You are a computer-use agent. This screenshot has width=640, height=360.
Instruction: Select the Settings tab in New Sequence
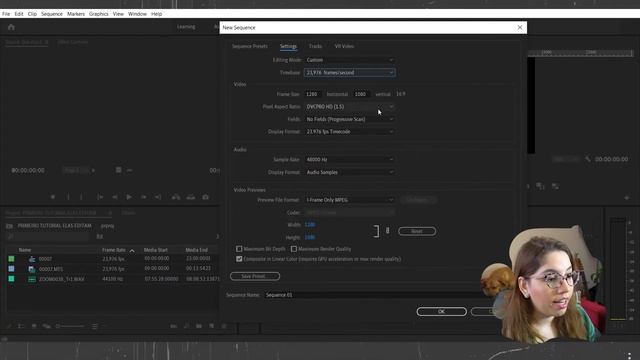point(288,46)
